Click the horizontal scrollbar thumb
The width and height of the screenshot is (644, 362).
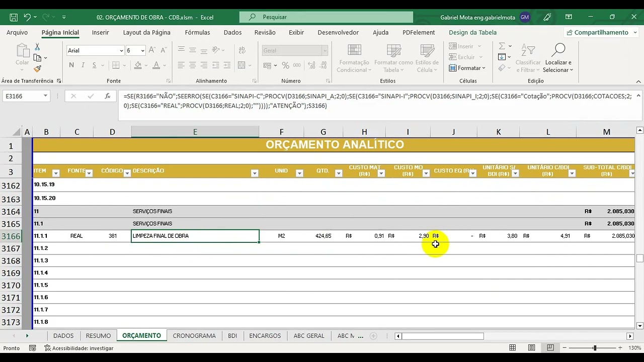(443, 336)
